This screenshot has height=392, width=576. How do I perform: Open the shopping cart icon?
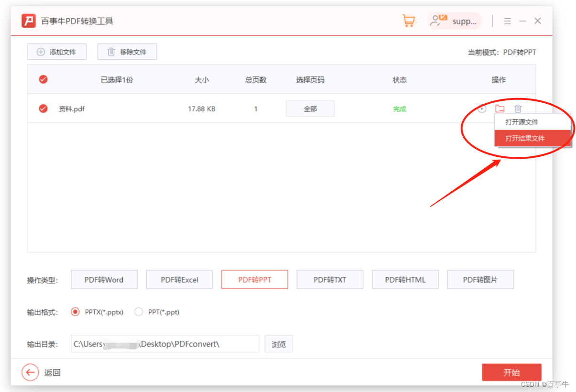coord(409,21)
